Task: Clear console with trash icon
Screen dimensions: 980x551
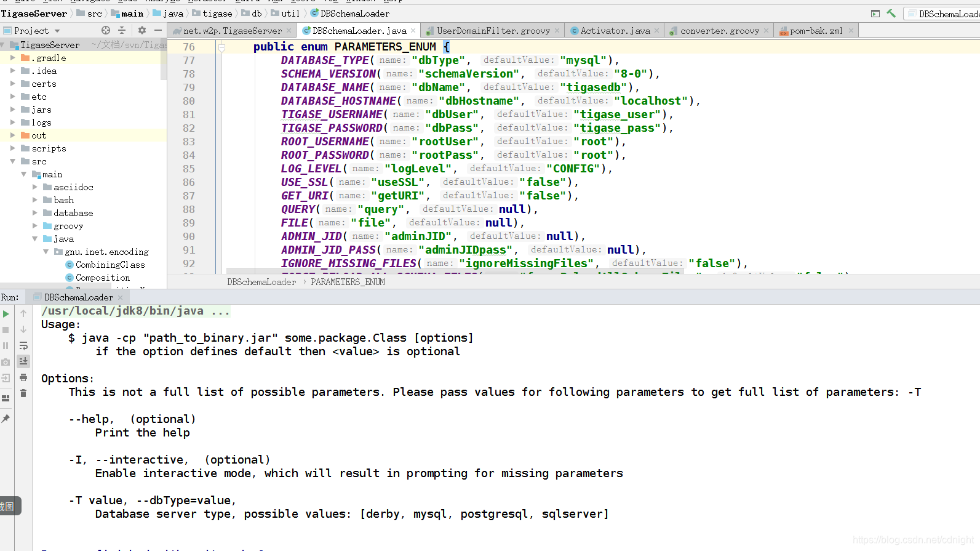Action: (23, 393)
